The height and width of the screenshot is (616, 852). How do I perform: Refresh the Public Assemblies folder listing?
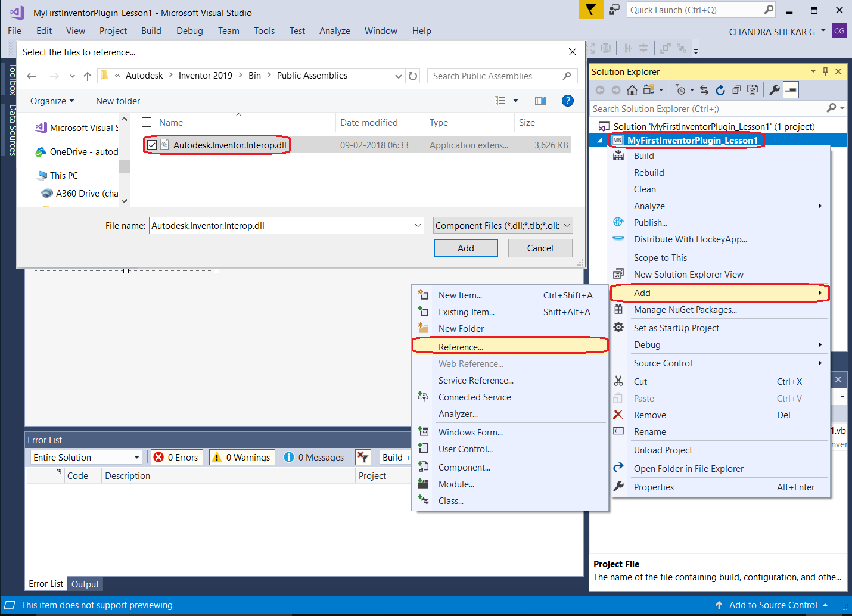[x=413, y=76]
